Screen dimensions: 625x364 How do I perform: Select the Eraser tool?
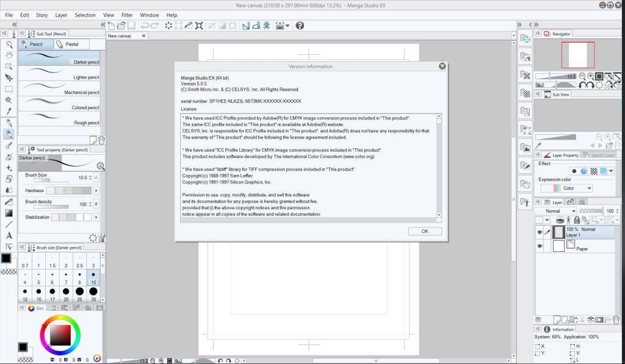click(x=9, y=179)
